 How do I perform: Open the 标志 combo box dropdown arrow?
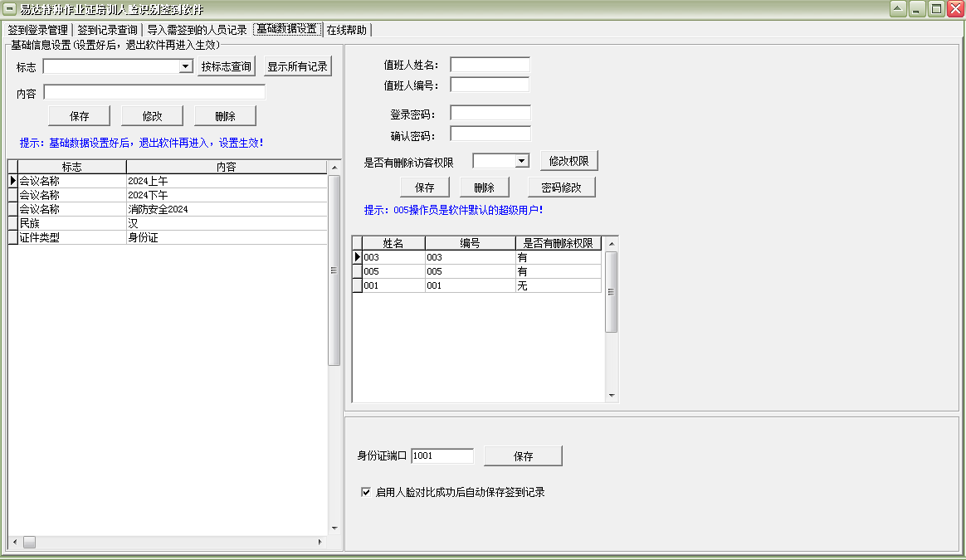click(185, 66)
